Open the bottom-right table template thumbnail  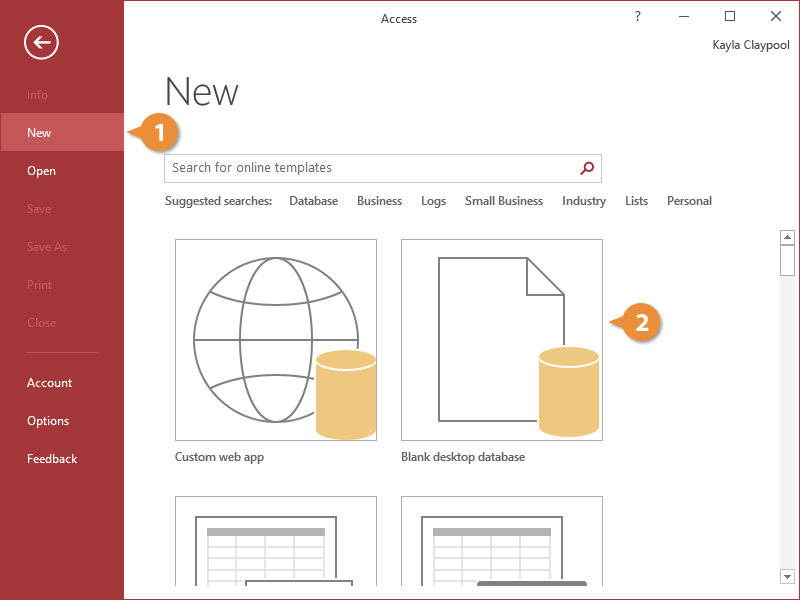(x=502, y=540)
